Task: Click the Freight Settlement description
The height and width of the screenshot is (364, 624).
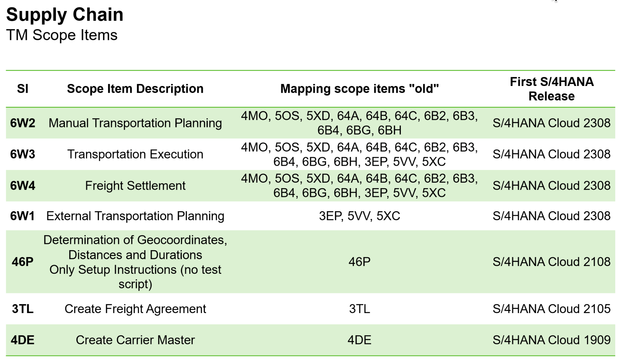Action: 135,186
